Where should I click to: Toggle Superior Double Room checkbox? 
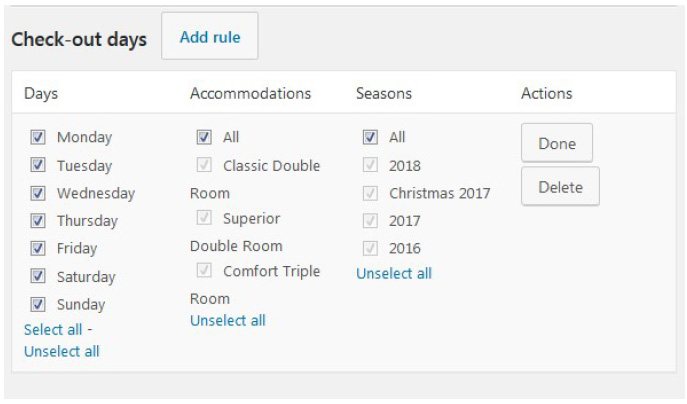(204, 218)
